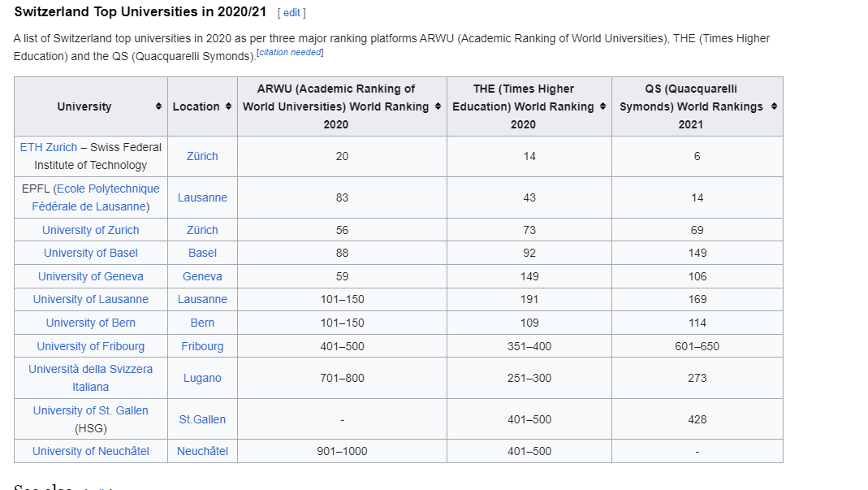
Task: Sort table by University column arrows
Action: pyautogui.click(x=158, y=106)
